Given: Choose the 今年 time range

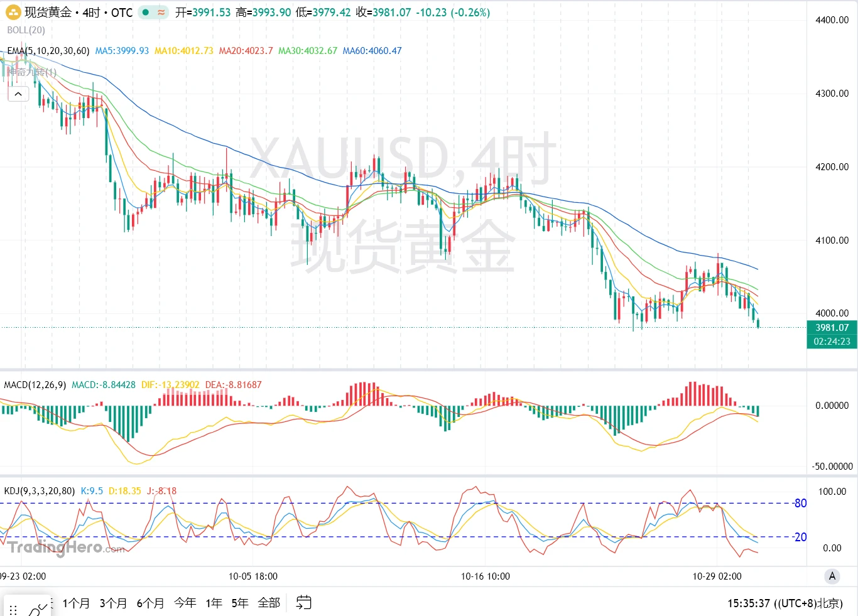Looking at the screenshot, I should click(185, 603).
